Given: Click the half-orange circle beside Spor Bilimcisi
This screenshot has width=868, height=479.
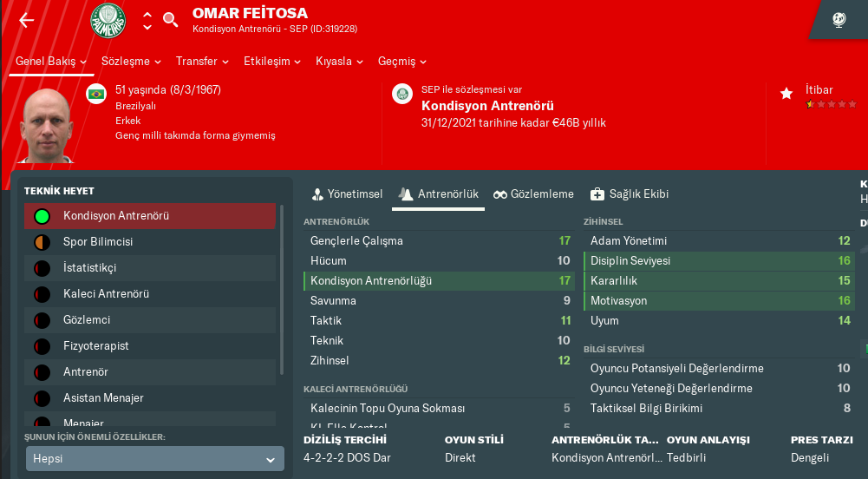Looking at the screenshot, I should click(x=42, y=242).
